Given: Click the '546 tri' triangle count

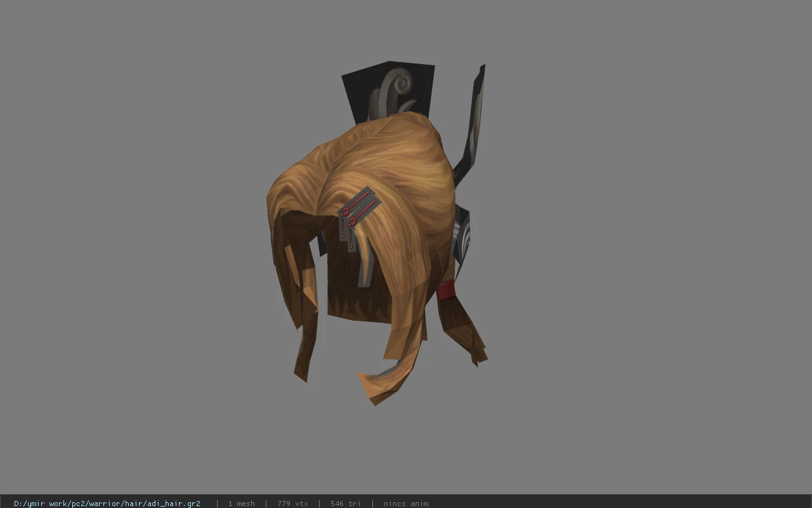Looking at the screenshot, I should 346,504.
